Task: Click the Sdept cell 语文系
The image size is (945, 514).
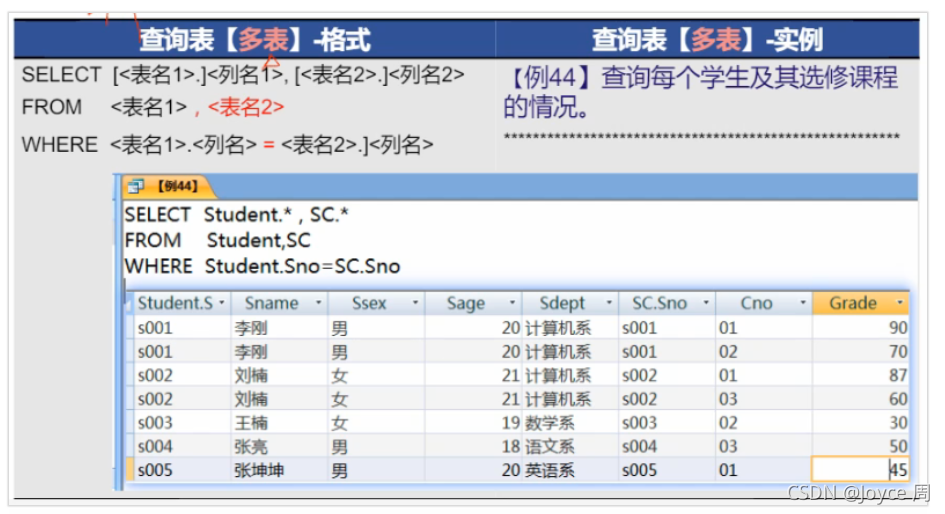Action: (x=570, y=447)
